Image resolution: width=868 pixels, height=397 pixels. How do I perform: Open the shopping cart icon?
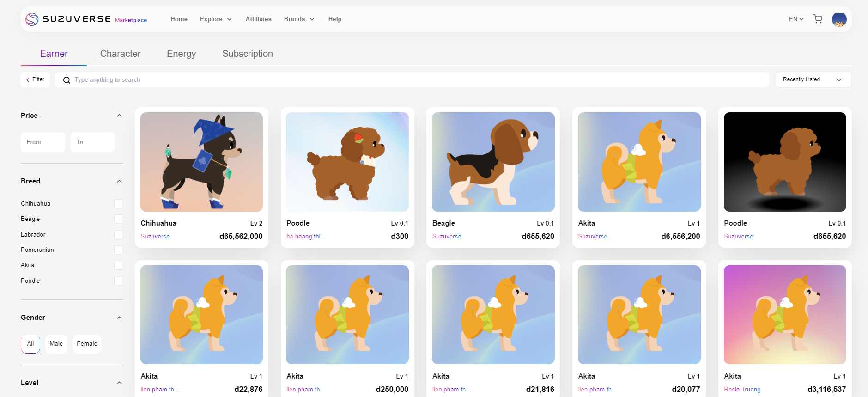[x=818, y=19]
